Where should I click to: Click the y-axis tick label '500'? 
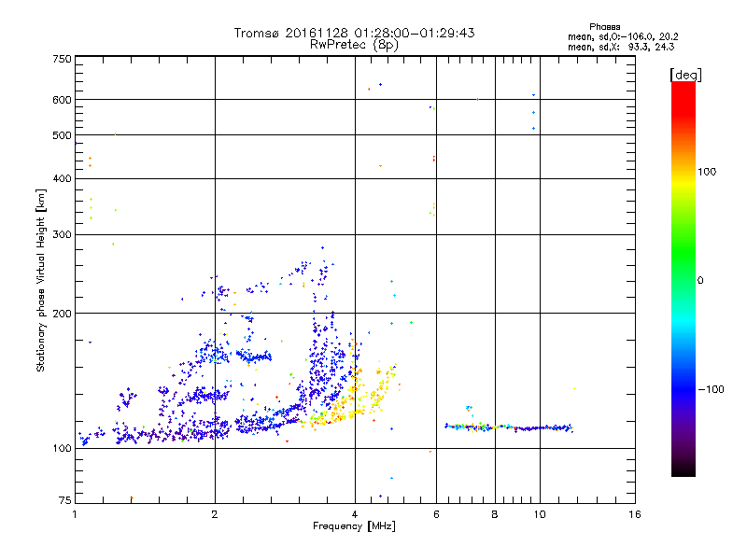tap(62, 135)
